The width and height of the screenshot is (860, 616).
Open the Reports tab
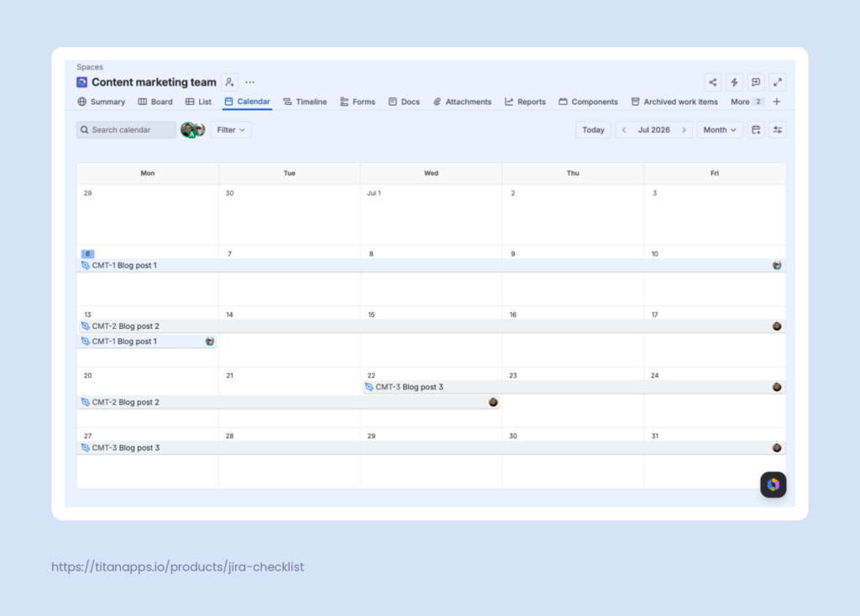pos(526,102)
